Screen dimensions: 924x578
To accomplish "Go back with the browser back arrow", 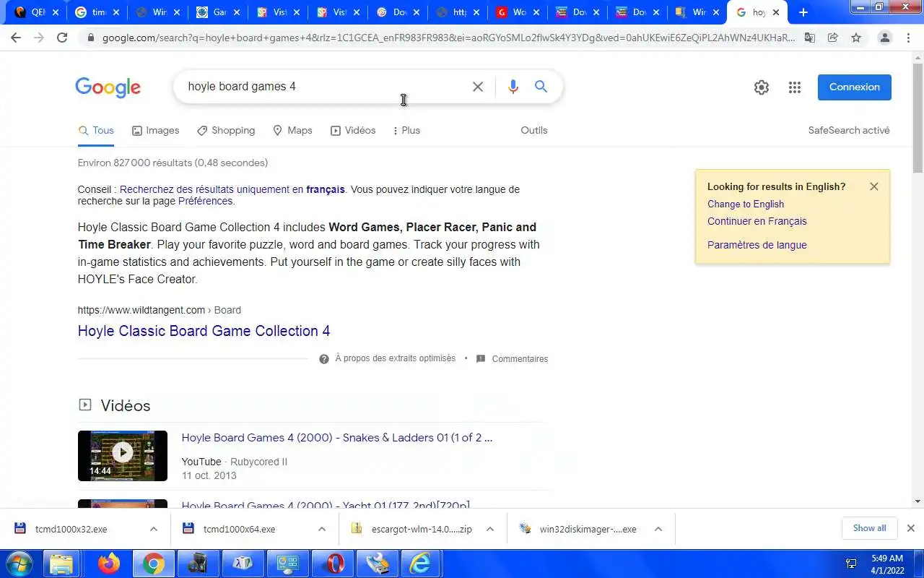I will pos(16,38).
